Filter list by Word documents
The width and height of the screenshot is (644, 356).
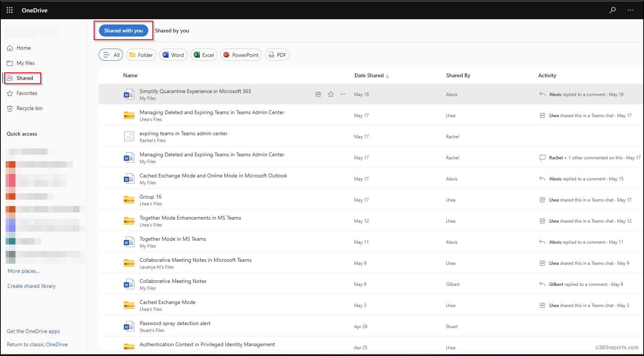point(173,55)
